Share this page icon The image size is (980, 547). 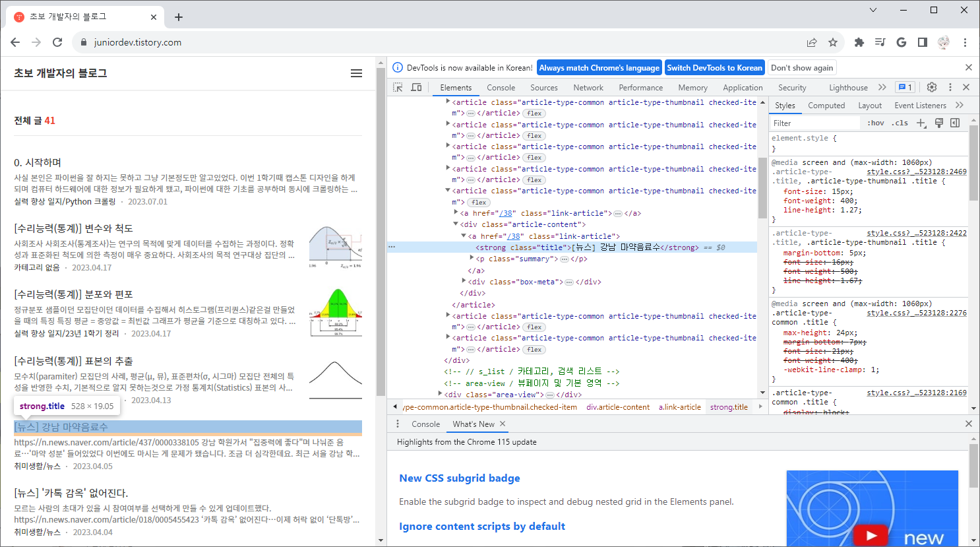click(812, 42)
